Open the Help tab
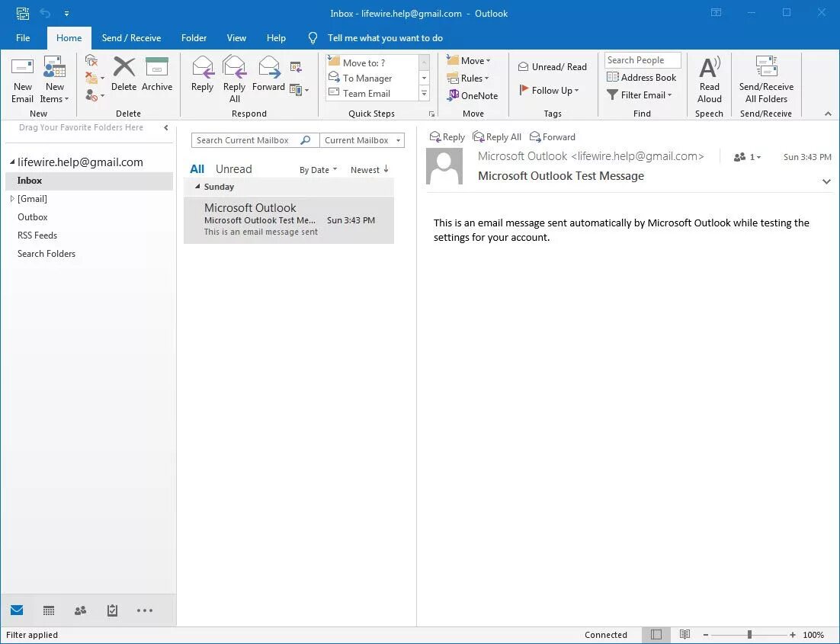Image resolution: width=840 pixels, height=644 pixels. [x=276, y=37]
